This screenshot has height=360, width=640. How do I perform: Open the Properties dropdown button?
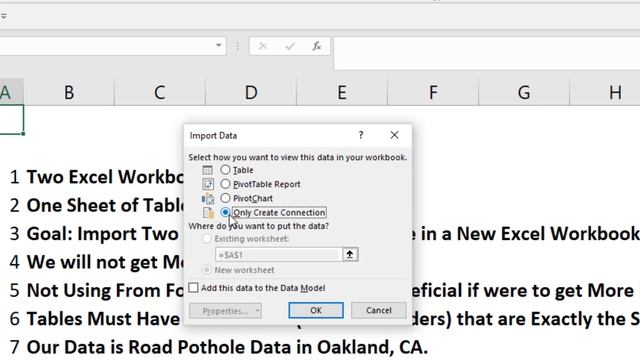tap(225, 311)
